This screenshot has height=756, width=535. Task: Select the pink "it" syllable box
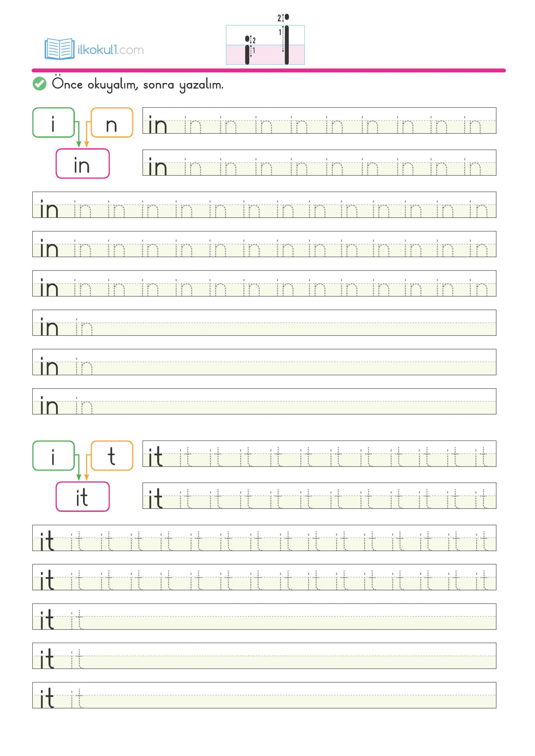pos(82,497)
